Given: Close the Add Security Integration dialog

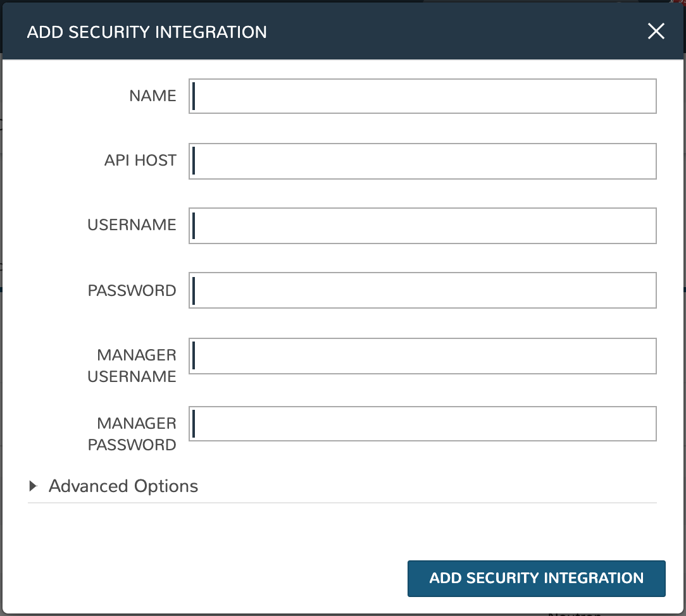Looking at the screenshot, I should (x=656, y=32).
